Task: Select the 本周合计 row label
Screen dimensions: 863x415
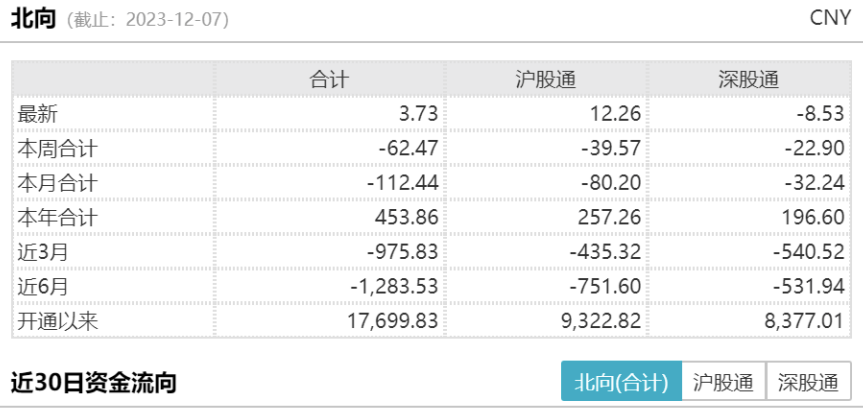Action: coord(57,149)
